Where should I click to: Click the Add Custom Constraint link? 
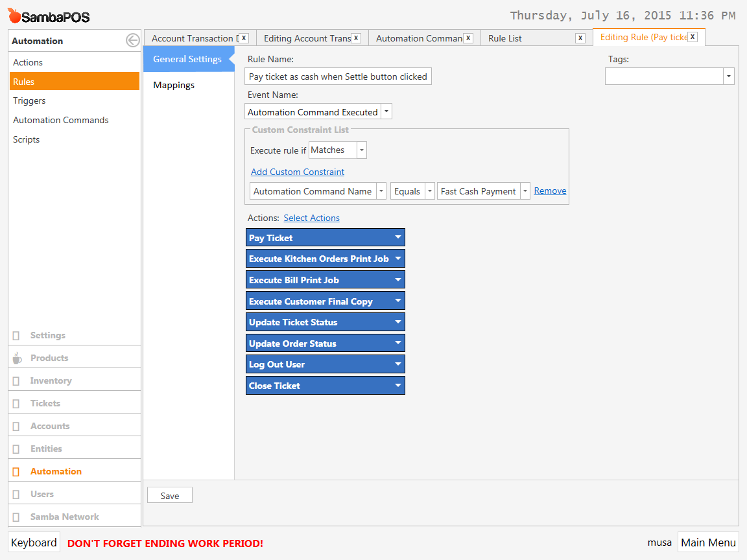coord(298,172)
